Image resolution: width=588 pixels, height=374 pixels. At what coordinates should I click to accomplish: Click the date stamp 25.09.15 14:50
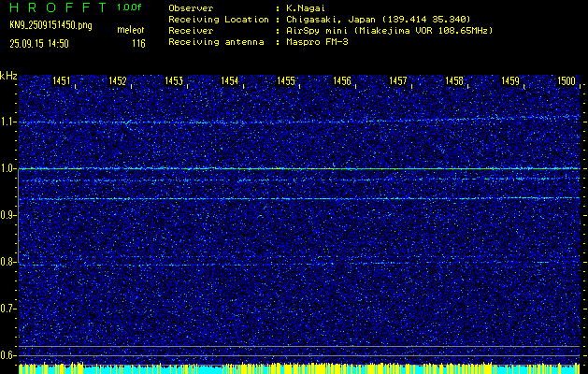[39, 44]
